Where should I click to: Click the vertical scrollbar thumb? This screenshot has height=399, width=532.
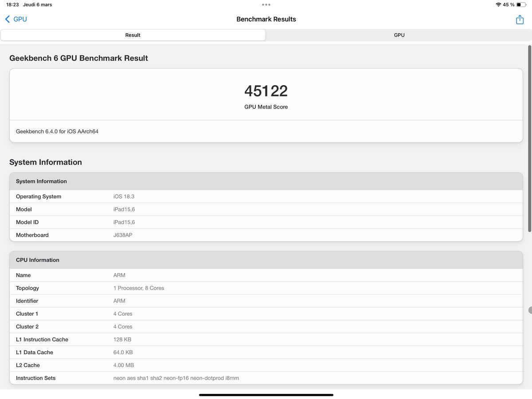(x=529, y=138)
